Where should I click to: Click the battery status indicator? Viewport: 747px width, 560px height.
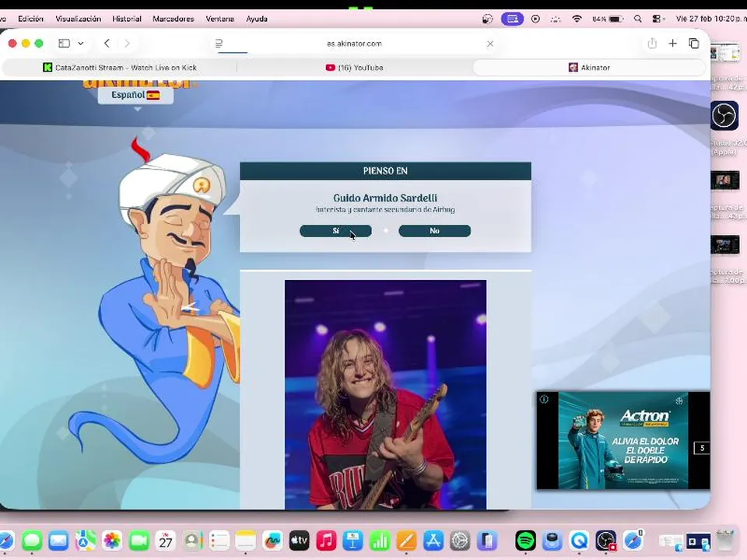[608, 19]
